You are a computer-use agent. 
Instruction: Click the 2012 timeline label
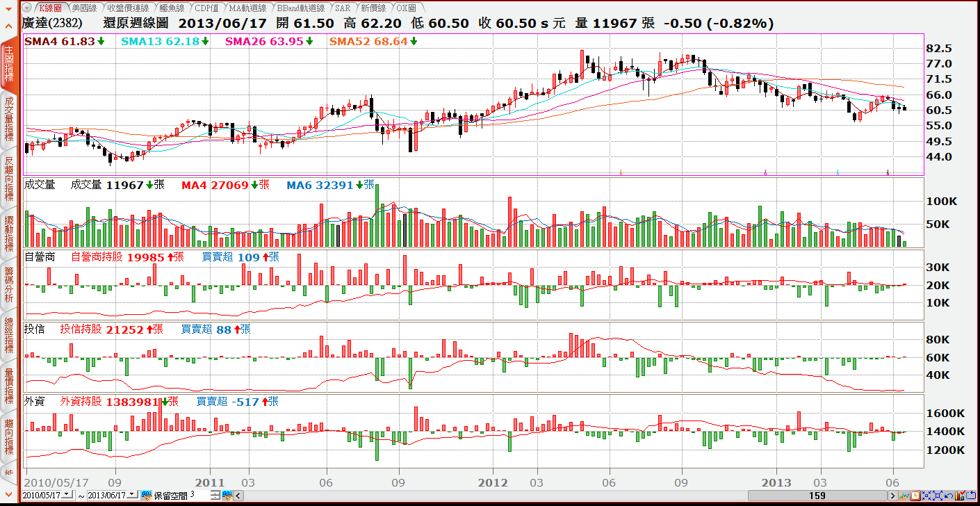494,482
